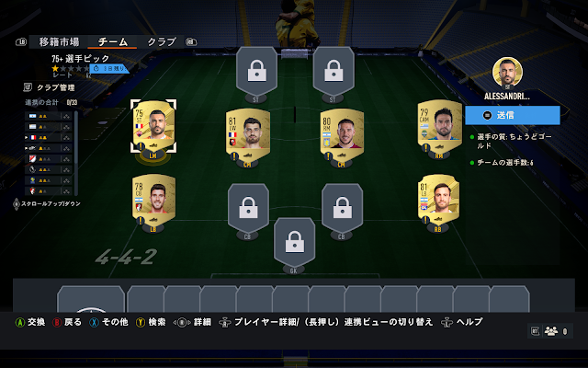Open the locked goalkeeper GK slot

pyautogui.click(x=294, y=243)
